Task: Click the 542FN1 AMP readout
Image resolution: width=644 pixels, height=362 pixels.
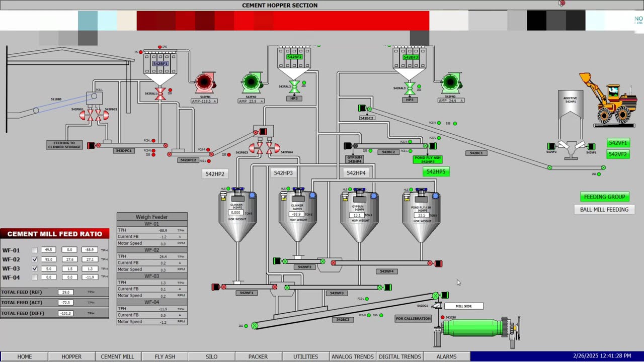Action: 204,101
